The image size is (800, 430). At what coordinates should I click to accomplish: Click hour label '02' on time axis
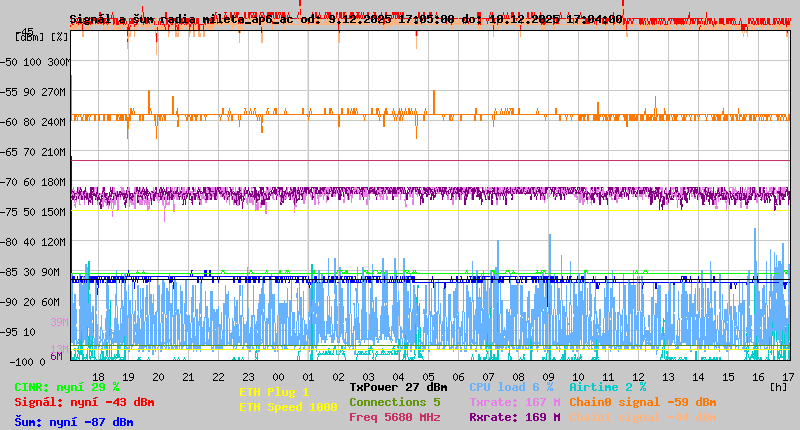(x=339, y=377)
